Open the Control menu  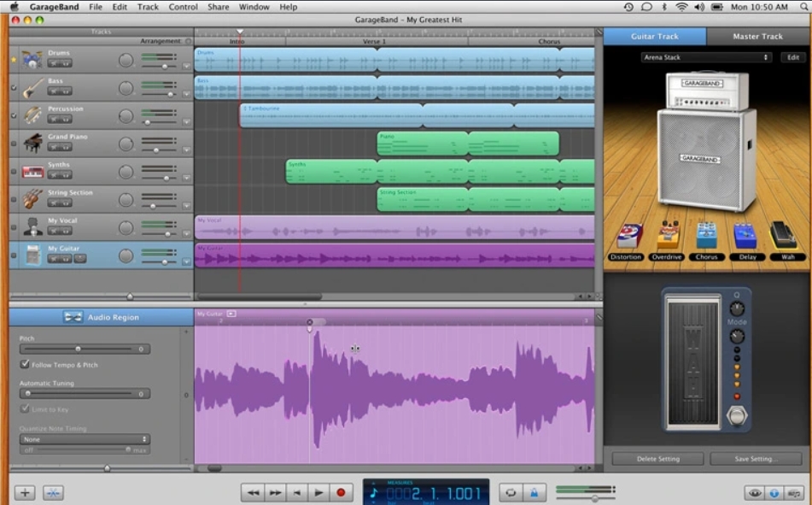tap(184, 7)
